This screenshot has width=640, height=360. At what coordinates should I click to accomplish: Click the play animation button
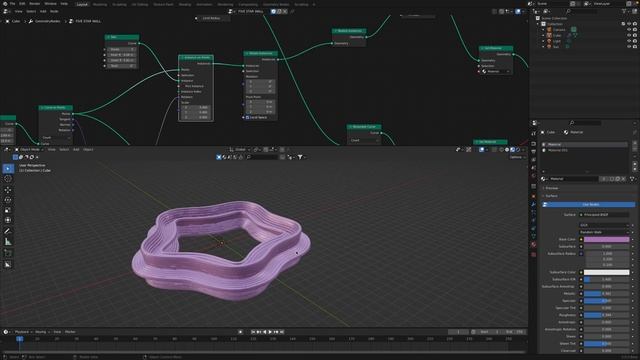270,332
